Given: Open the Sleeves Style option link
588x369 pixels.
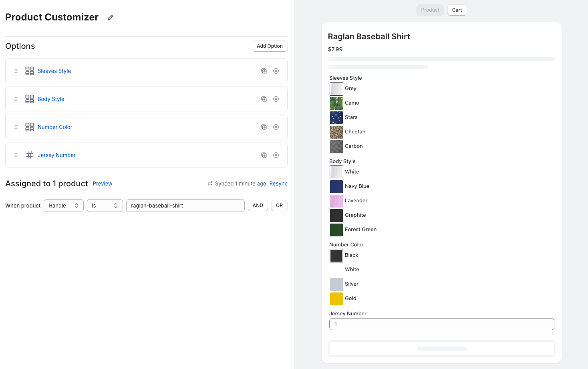Looking at the screenshot, I should pos(54,71).
